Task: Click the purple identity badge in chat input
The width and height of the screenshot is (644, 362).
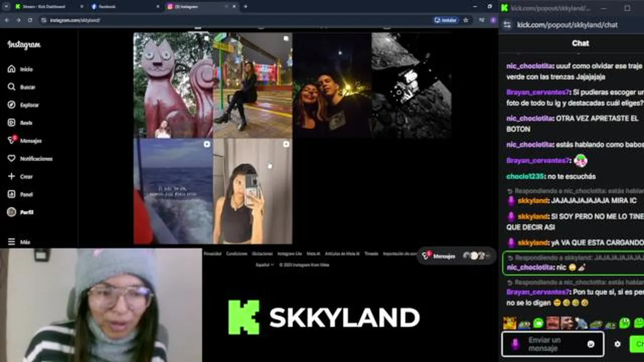Action: point(515,344)
